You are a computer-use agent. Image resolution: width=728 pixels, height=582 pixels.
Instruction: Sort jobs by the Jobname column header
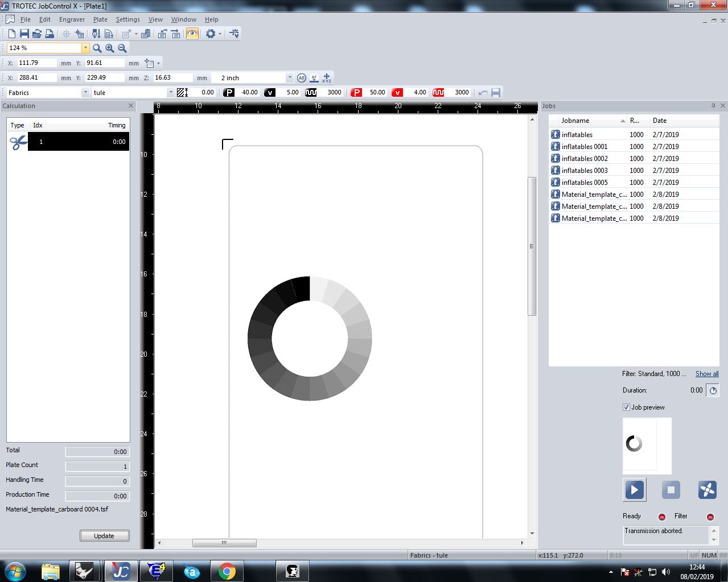(x=588, y=121)
